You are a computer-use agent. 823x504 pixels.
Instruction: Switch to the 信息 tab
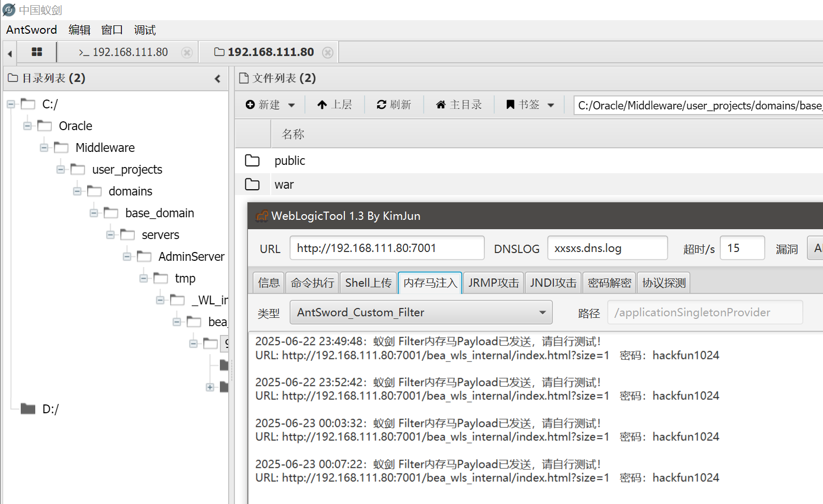(269, 283)
